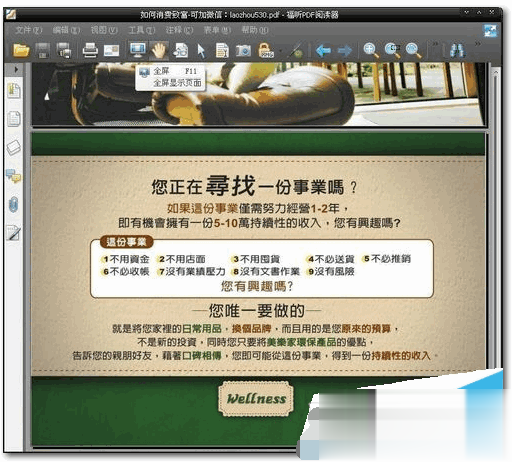Select the Snapshot camera tool

click(243, 51)
